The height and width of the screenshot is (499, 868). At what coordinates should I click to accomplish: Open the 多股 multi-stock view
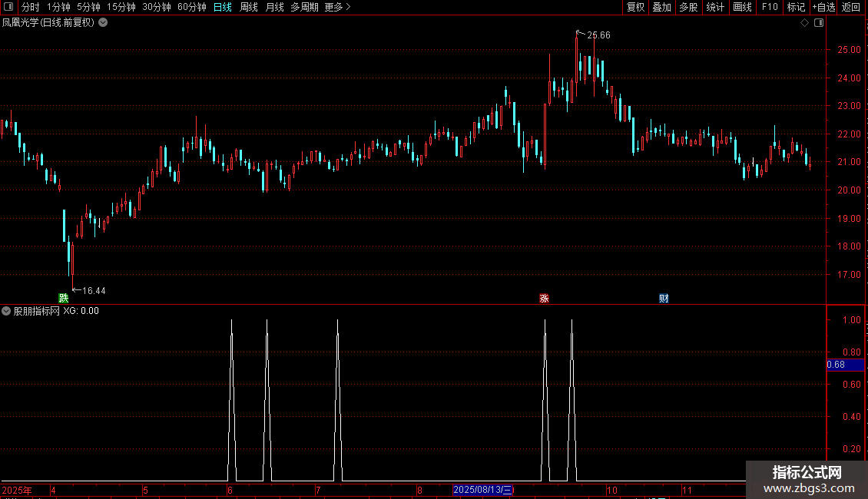(x=689, y=7)
